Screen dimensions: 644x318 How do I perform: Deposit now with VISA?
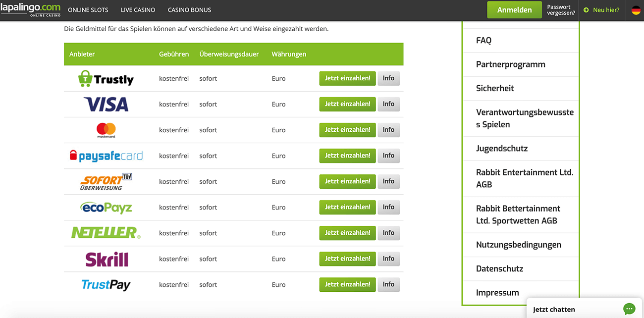pos(347,104)
